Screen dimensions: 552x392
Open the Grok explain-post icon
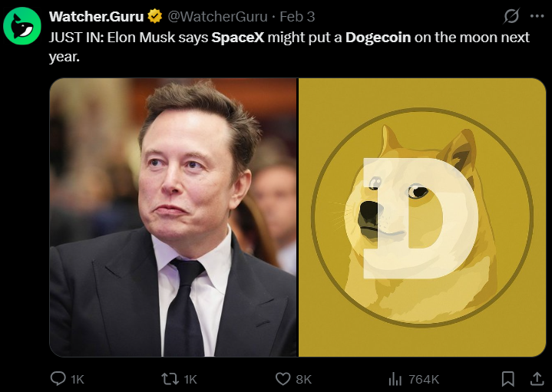(511, 16)
